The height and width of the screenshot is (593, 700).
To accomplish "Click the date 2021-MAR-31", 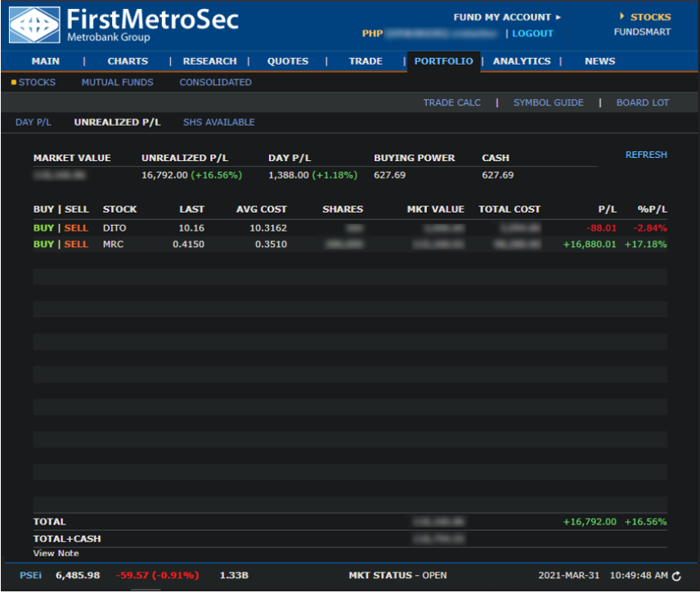I will point(569,576).
